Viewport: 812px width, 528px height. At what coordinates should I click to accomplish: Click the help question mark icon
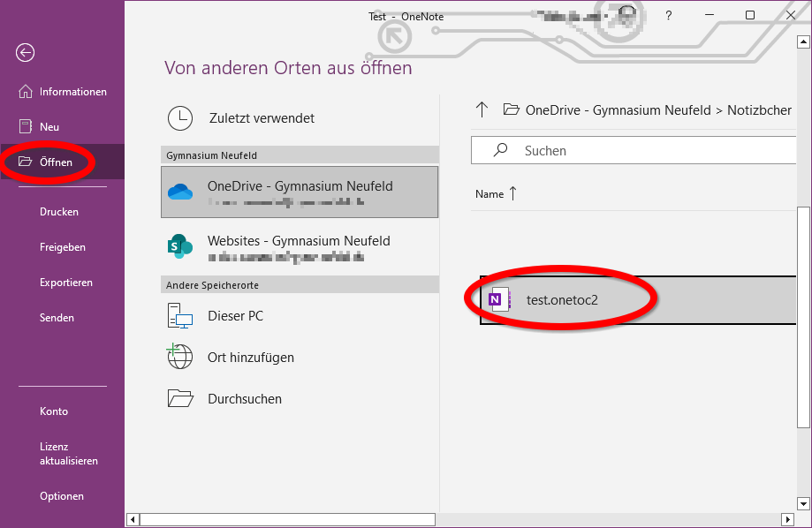(669, 16)
